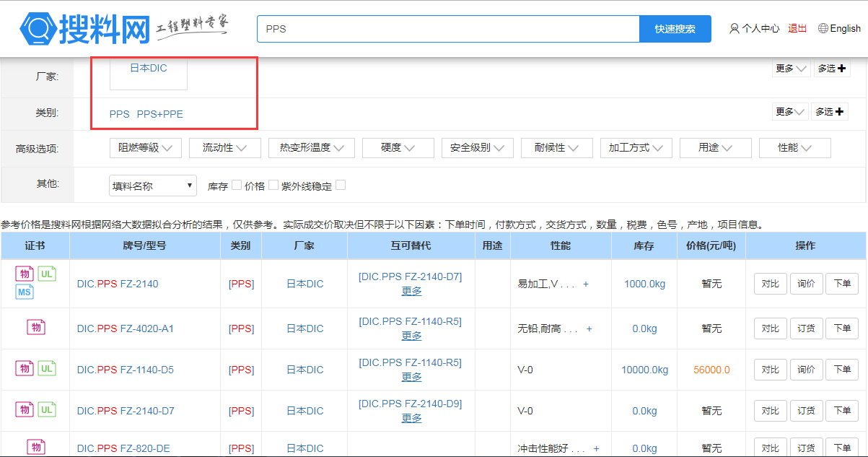Click MS certificate badge for FZ-2140
The image size is (868, 457).
tap(25, 292)
